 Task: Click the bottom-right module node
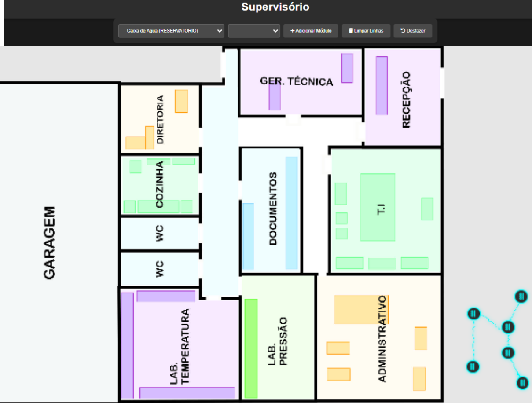click(x=522, y=383)
